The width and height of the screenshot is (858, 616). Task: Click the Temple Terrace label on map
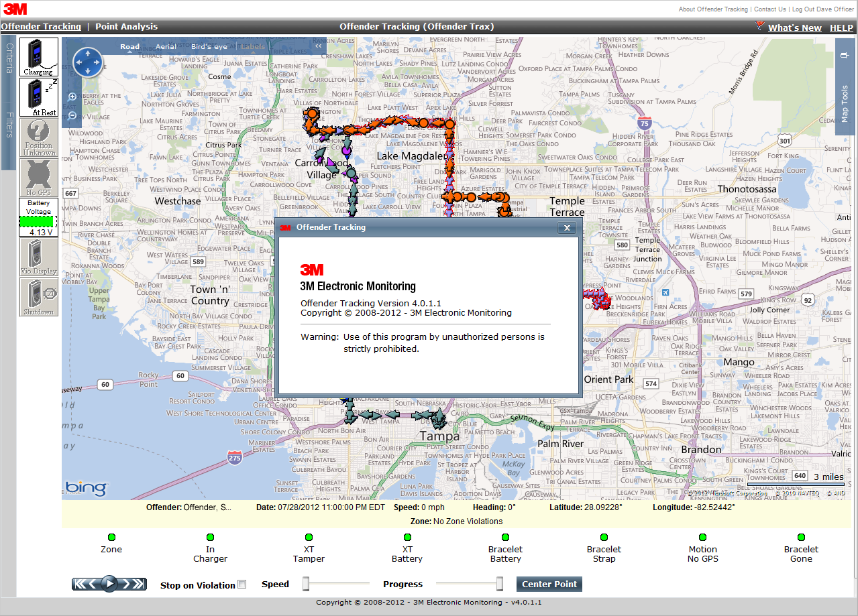click(x=568, y=206)
